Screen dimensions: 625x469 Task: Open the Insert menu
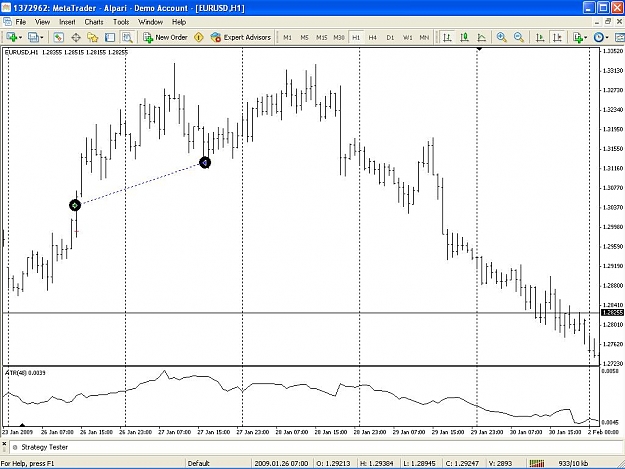67,22
